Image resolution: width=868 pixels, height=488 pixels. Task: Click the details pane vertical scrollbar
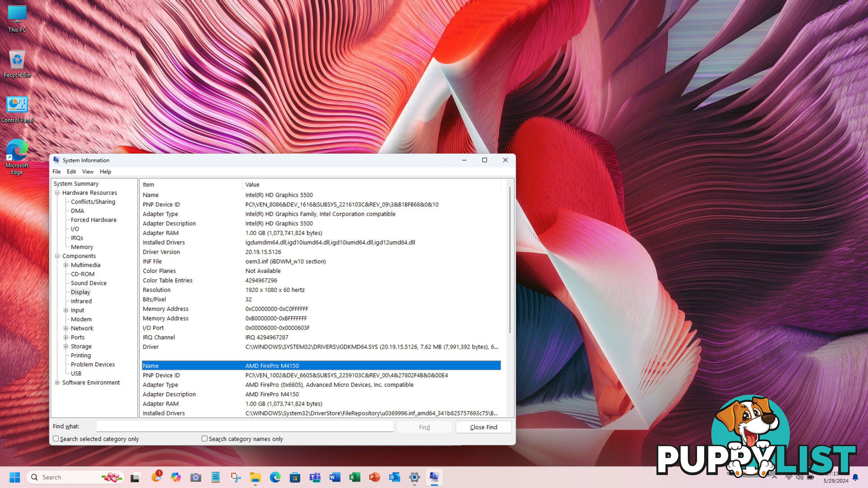point(510,260)
